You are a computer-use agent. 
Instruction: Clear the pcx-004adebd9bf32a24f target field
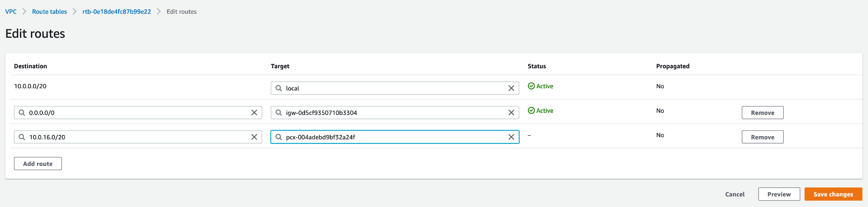coord(511,137)
